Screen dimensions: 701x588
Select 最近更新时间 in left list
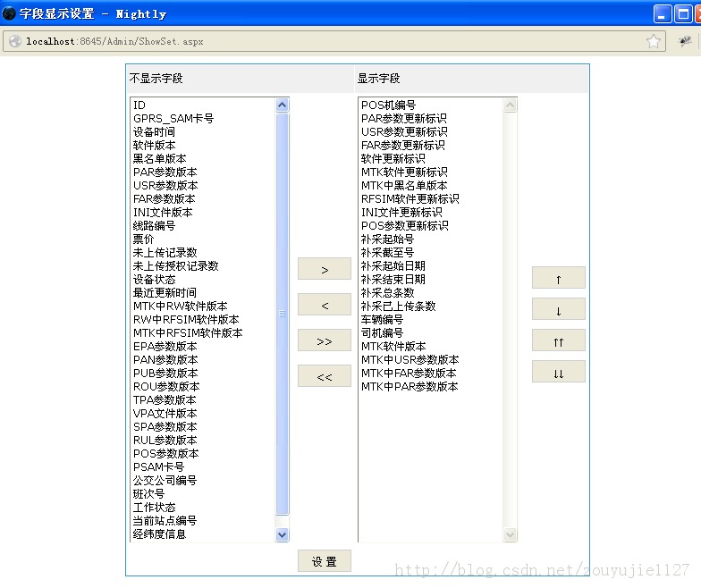coord(204,293)
